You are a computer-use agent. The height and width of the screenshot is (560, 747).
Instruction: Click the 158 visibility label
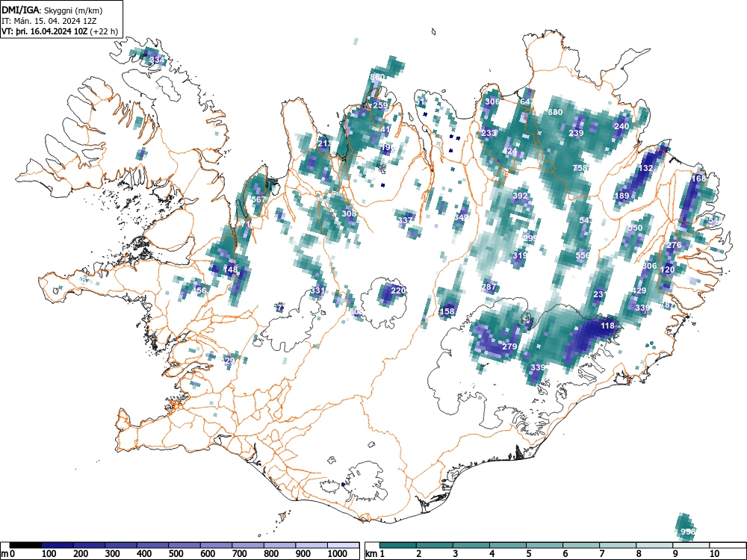[447, 311]
